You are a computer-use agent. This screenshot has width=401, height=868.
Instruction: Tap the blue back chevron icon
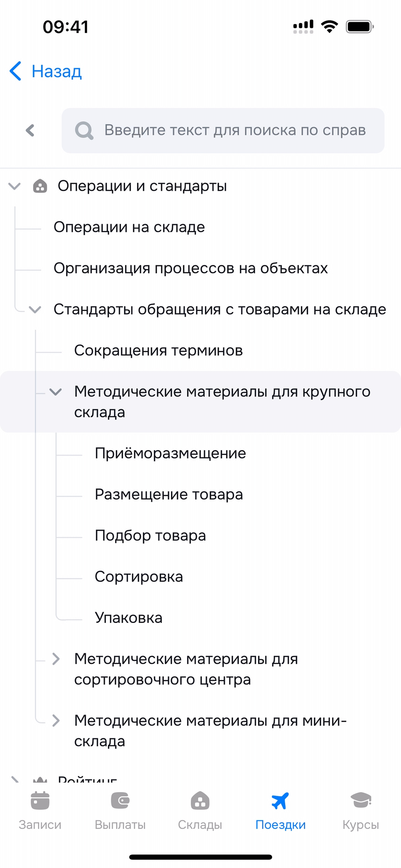pyautogui.click(x=16, y=71)
